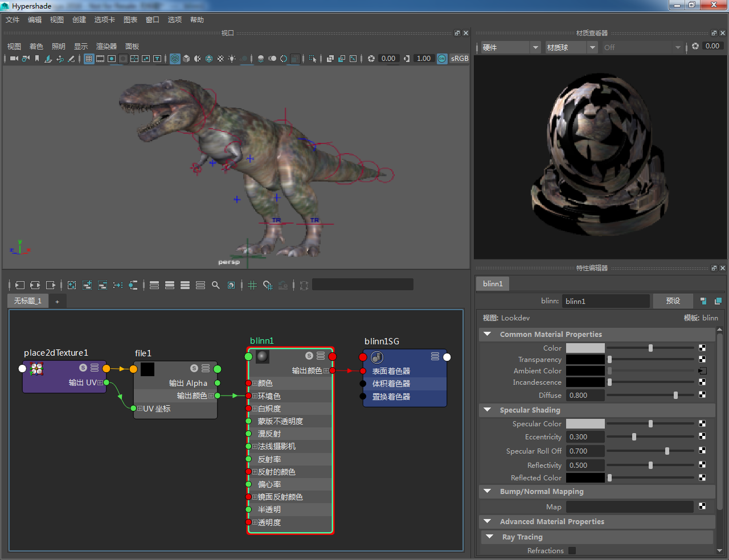Click the checker map button beside Color
The image size is (729, 560).
702,348
